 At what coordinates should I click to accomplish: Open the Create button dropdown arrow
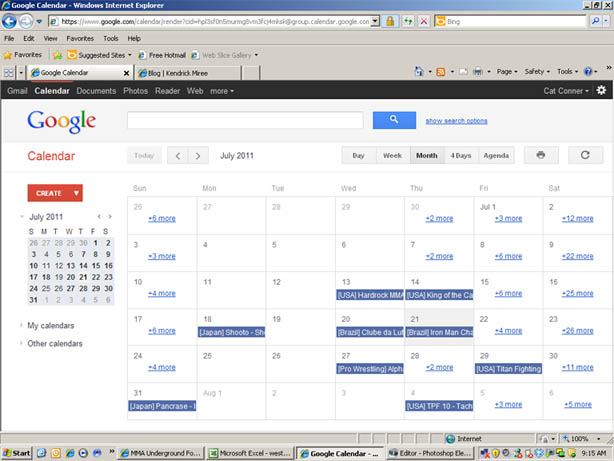tap(76, 193)
